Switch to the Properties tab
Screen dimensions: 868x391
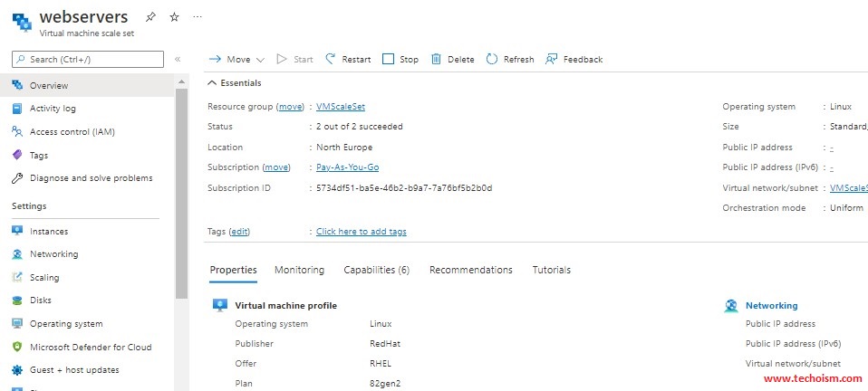(x=233, y=270)
